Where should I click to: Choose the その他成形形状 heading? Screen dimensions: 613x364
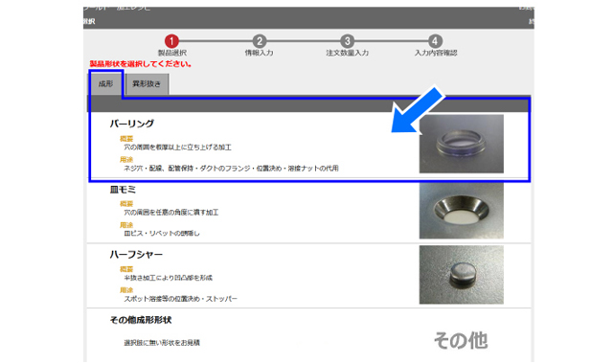click(141, 320)
